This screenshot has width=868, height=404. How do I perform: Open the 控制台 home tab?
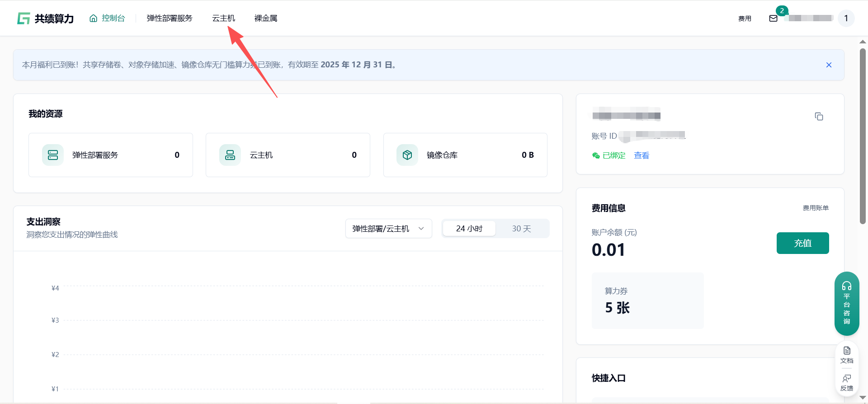107,18
